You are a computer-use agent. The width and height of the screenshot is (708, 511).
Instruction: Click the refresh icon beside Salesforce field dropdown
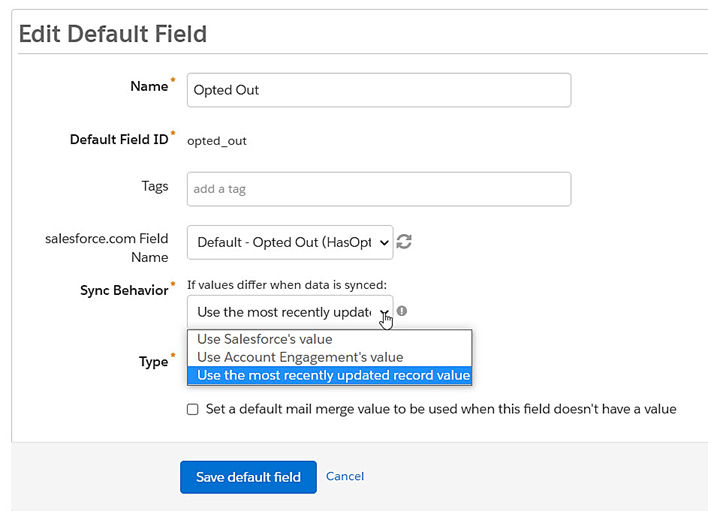(405, 241)
